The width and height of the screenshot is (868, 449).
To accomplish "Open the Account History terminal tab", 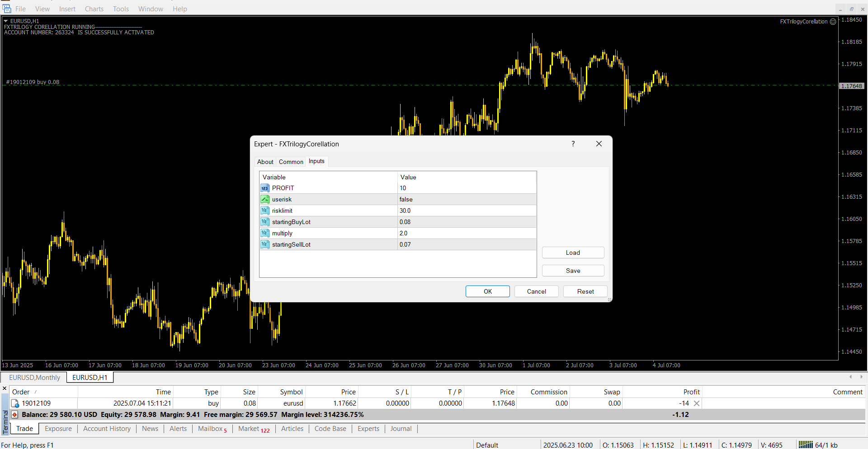I will (107, 429).
